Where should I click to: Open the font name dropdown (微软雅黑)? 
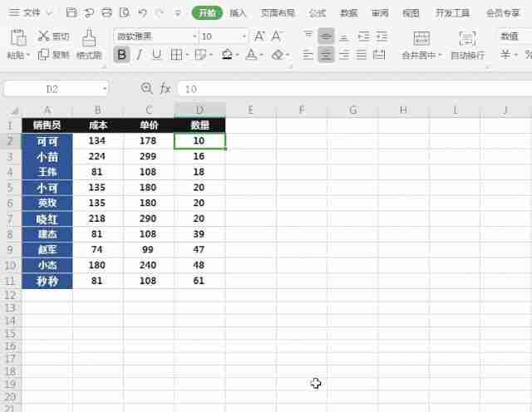[195, 36]
